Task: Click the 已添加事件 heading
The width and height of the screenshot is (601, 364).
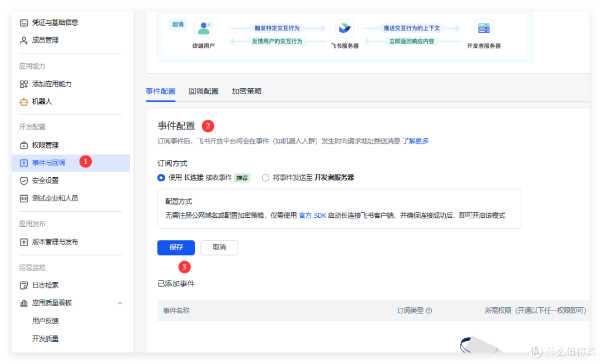Action: click(176, 283)
